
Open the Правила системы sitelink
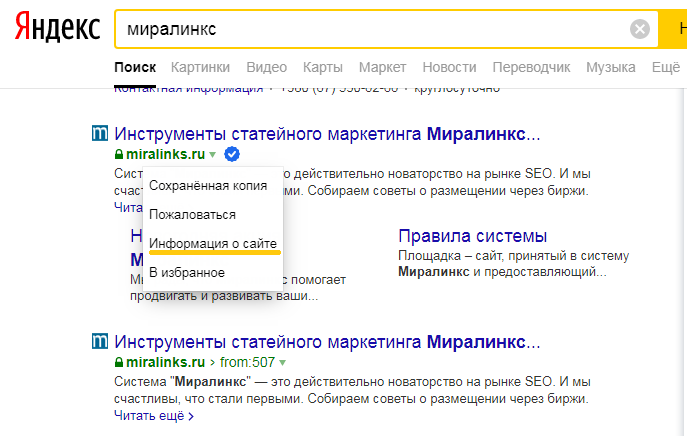473,236
